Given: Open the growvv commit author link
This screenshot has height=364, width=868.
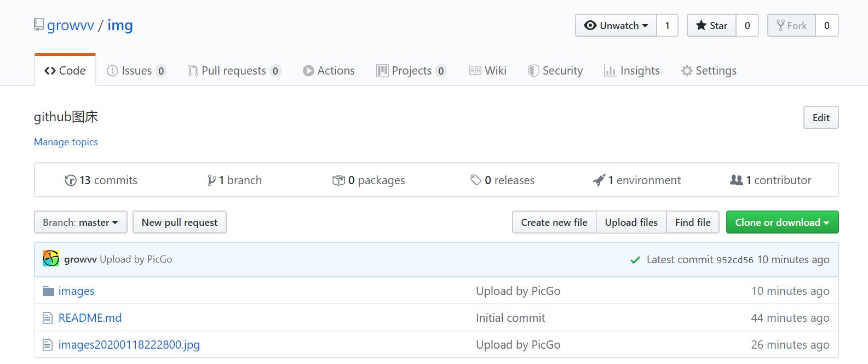Looking at the screenshot, I should (81, 259).
